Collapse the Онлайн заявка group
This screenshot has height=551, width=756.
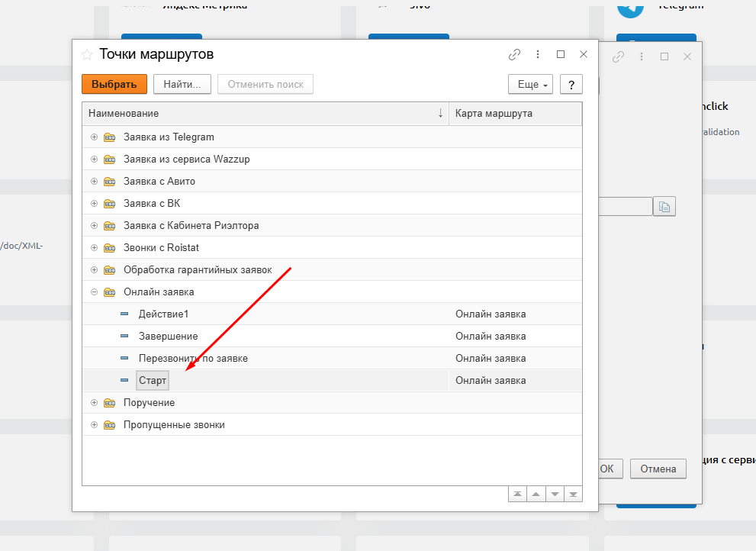coord(94,292)
